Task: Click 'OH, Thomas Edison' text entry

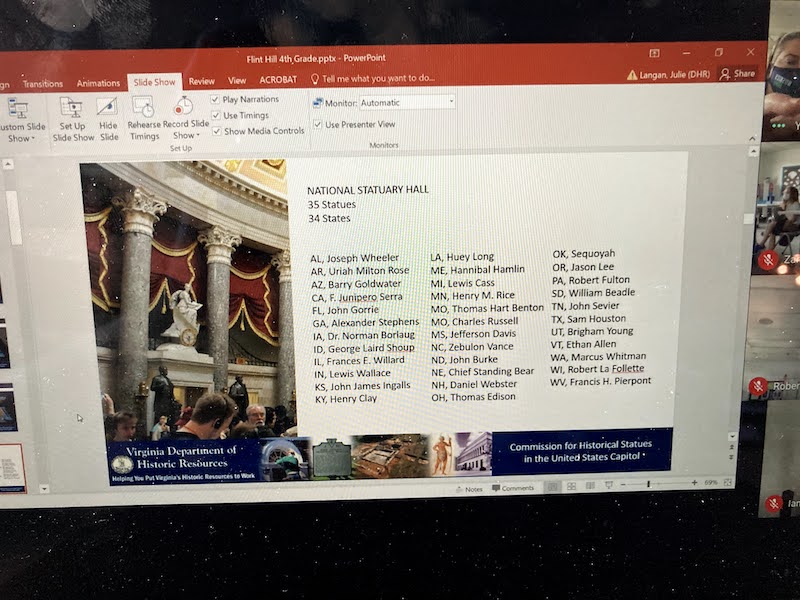Action: (473, 396)
